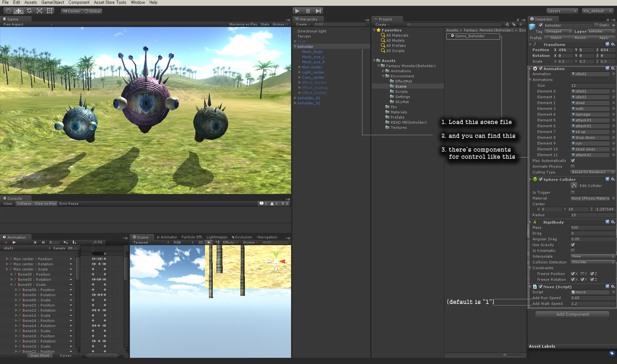
Task: Open the Animation component gear menu
Action: pos(613,68)
